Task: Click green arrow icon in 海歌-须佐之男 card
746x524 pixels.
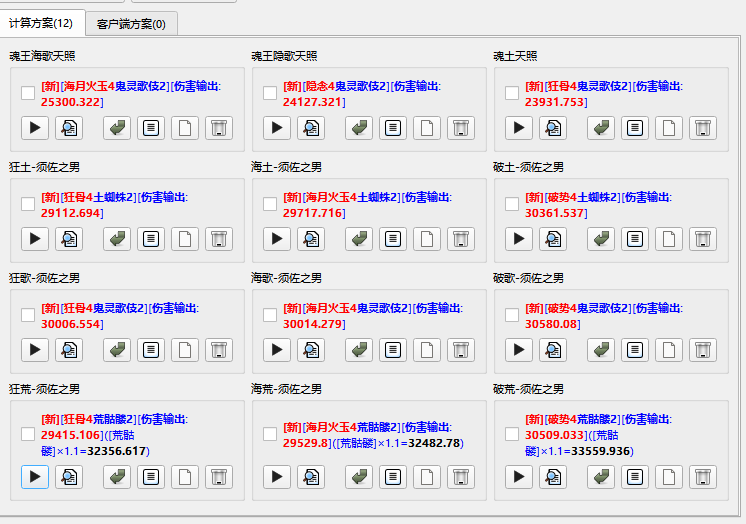Action: [359, 350]
